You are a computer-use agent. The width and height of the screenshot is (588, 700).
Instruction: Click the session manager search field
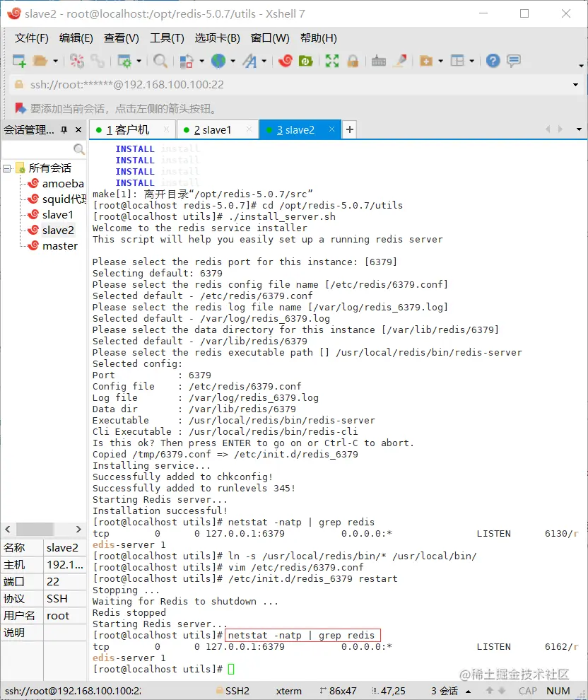[x=43, y=149]
